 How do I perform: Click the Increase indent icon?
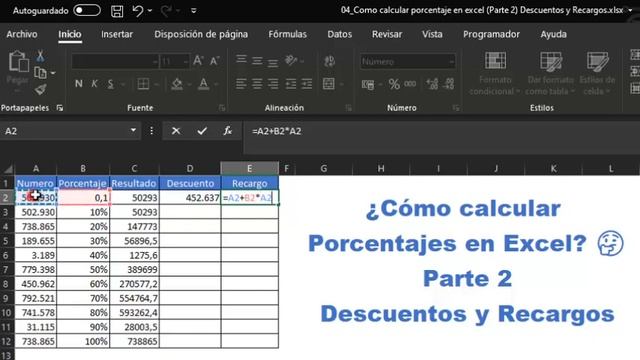(307, 84)
